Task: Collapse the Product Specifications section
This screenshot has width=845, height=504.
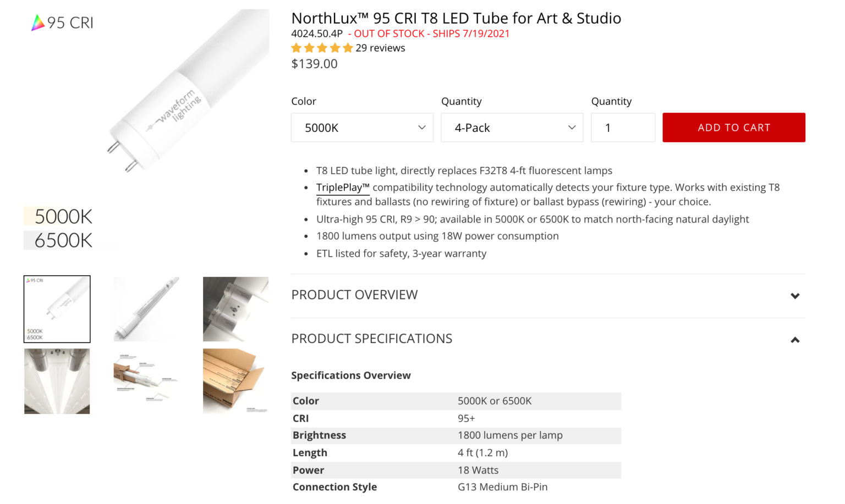Action: tap(372, 339)
